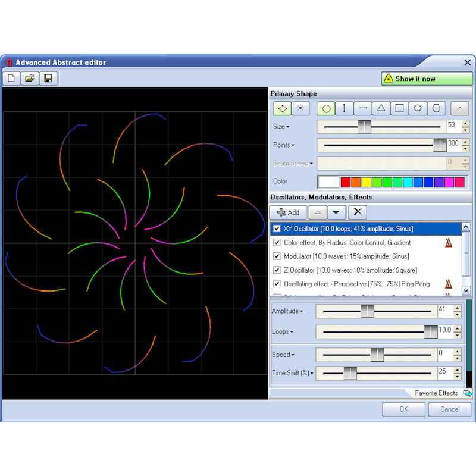Open an existing file via folder icon

[x=30, y=79]
